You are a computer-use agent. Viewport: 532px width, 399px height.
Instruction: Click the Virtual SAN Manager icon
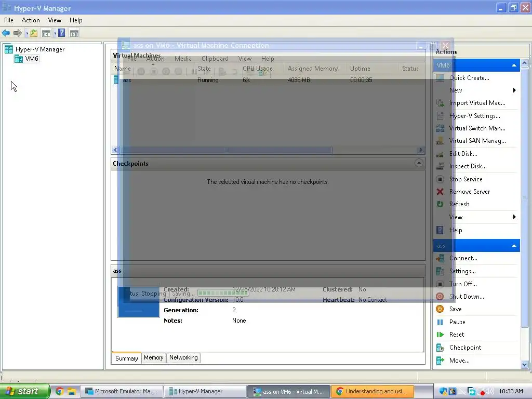click(x=440, y=141)
